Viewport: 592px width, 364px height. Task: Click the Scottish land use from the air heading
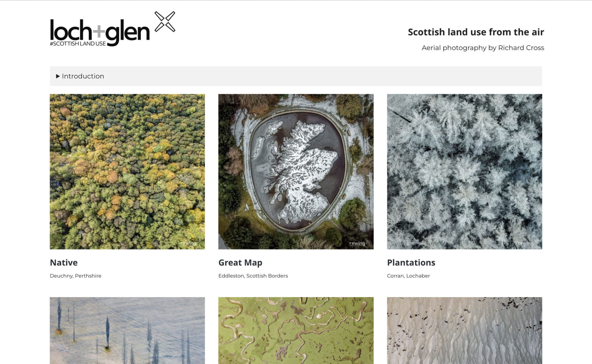point(476,32)
